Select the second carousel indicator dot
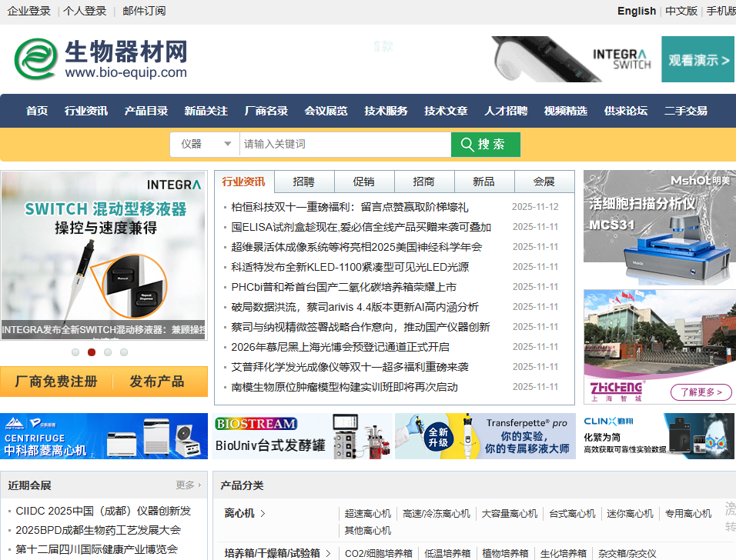Viewport: 736px width, 560px height. [92, 352]
